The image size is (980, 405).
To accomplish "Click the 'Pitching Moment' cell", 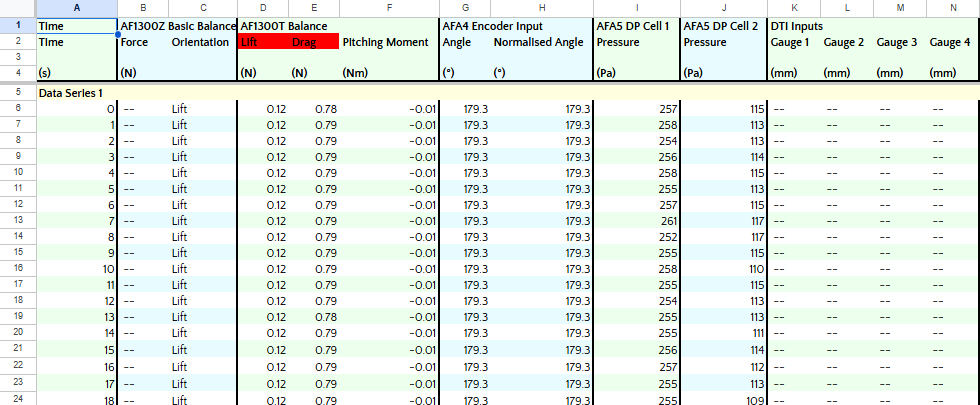I will tap(389, 42).
